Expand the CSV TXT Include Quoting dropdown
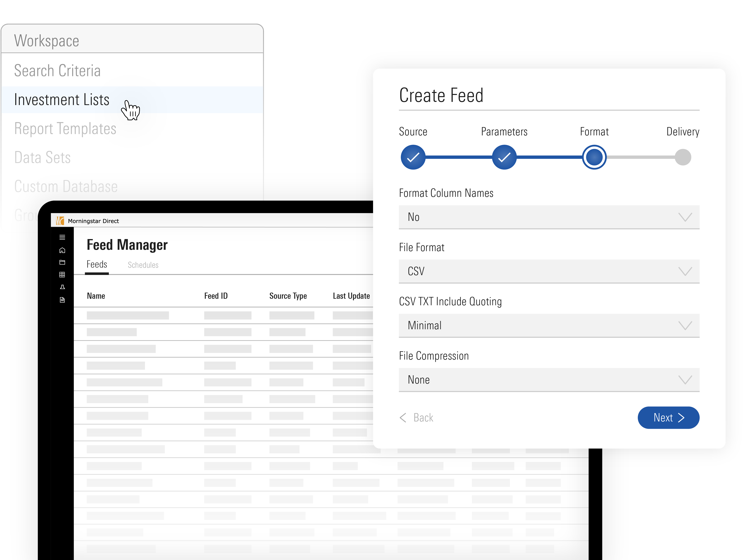The width and height of the screenshot is (751, 560). pyautogui.click(x=549, y=325)
